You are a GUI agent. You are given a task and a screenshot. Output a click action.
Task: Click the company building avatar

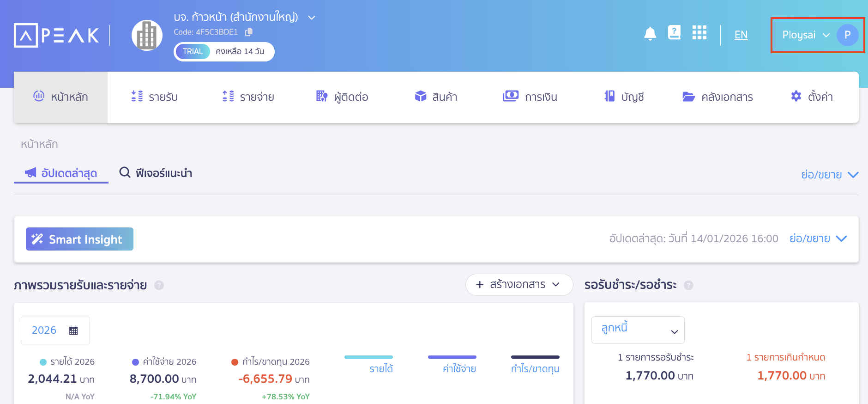pos(147,36)
